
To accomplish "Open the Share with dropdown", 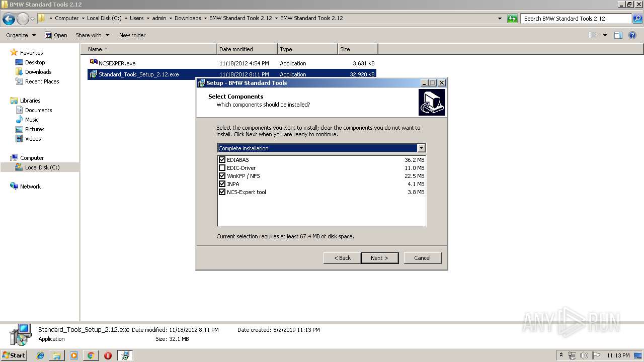I will (x=92, y=35).
